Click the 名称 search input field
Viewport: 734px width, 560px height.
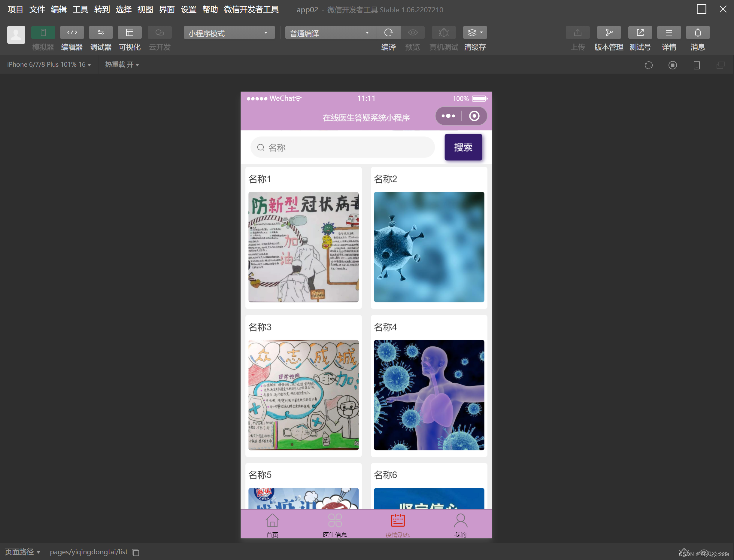click(342, 147)
